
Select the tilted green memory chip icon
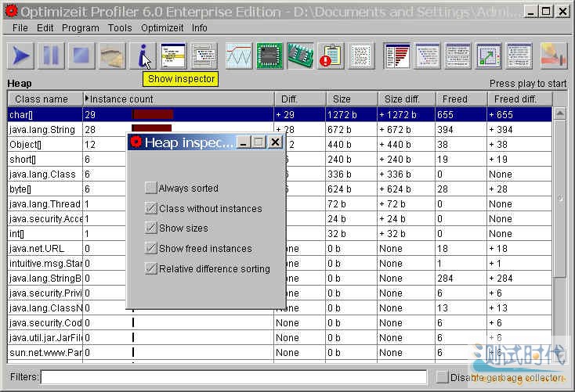[300, 56]
